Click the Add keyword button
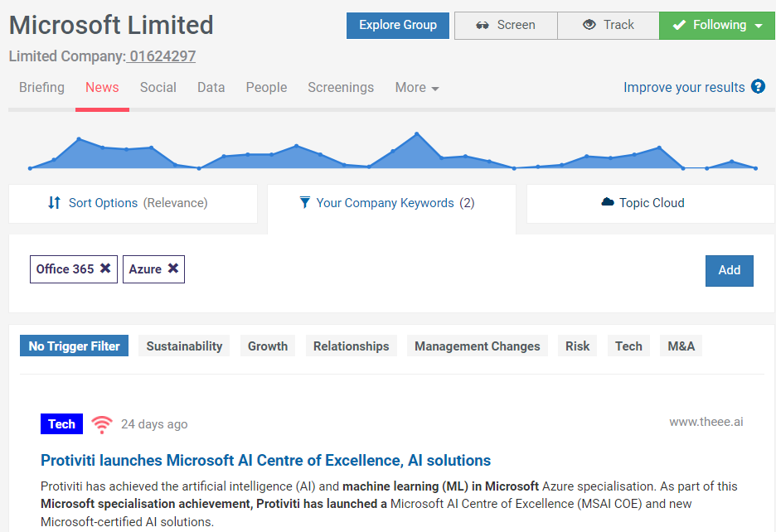776x532 pixels. tap(729, 271)
